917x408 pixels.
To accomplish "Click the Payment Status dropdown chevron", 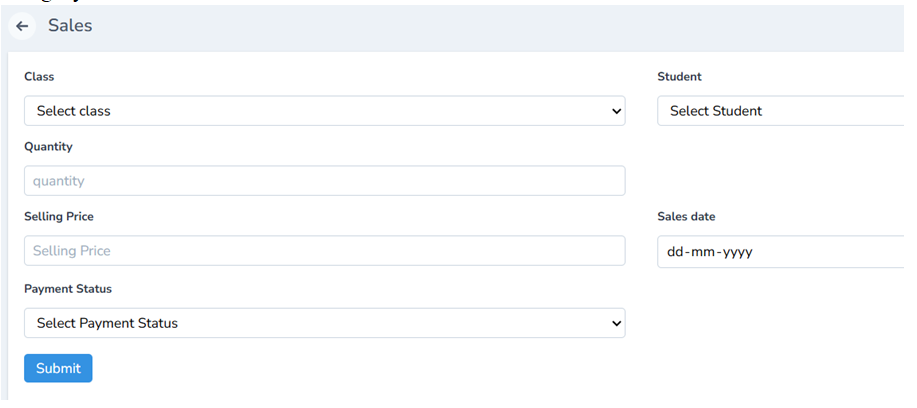I will coord(616,323).
